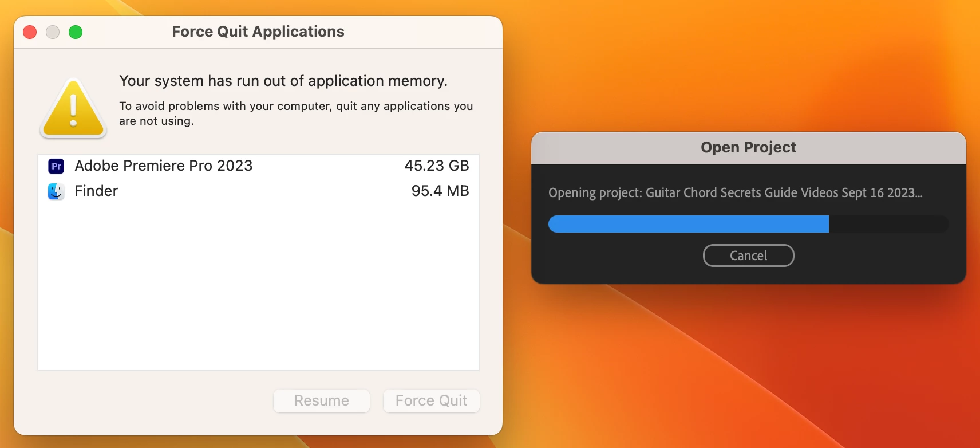This screenshot has height=448, width=980.
Task: Select the Adobe Premiere Pro 2023 text
Action: [164, 166]
